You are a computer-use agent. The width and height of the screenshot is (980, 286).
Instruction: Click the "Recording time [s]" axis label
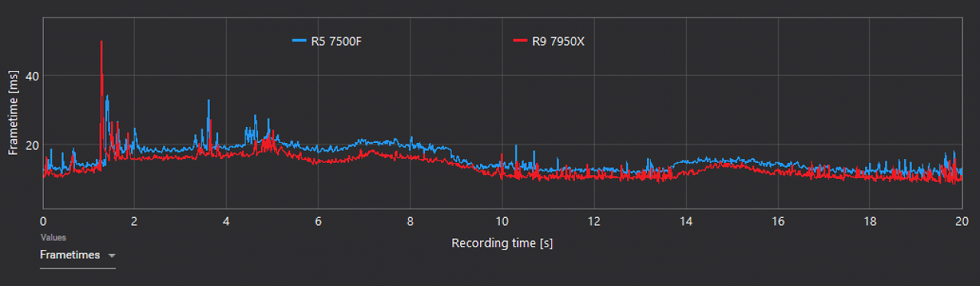click(x=502, y=243)
